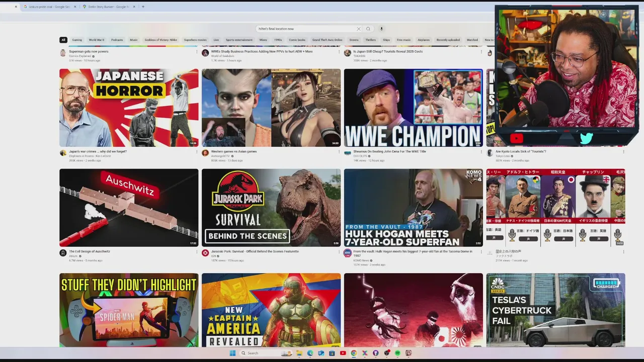Open the Jurassic Park Survival thumbnail
Image resolution: width=644 pixels, height=362 pixels.
click(271, 208)
